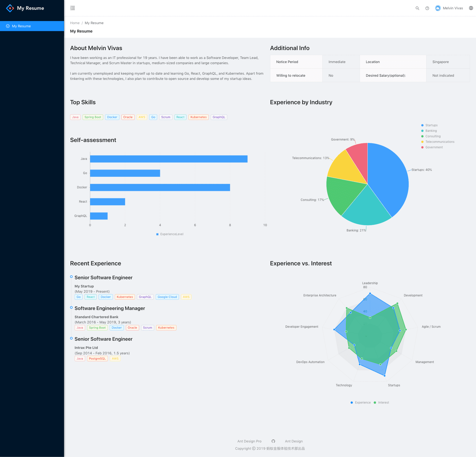Open the help question mark icon
This screenshot has height=457, width=476.
point(427,8)
